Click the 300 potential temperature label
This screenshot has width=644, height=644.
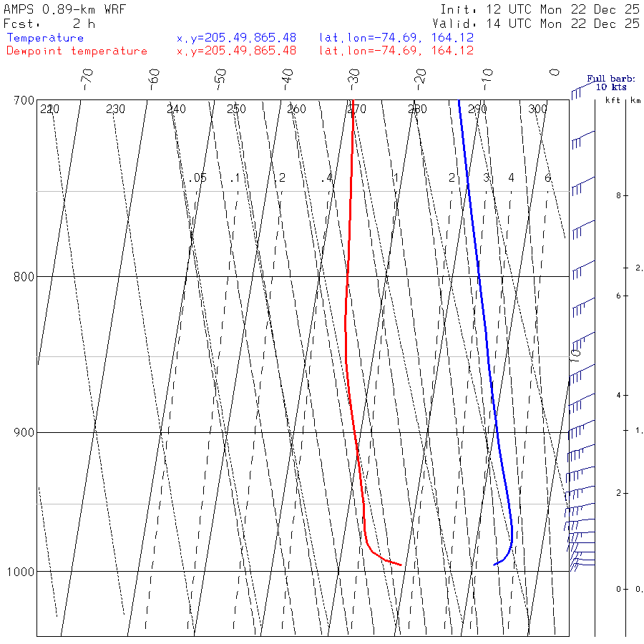point(537,109)
